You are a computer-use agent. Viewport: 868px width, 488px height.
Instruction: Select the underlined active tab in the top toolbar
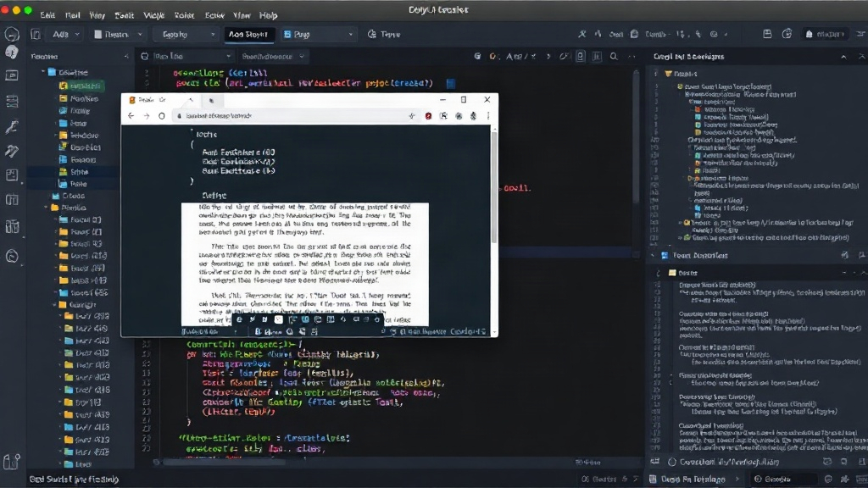[x=248, y=34]
